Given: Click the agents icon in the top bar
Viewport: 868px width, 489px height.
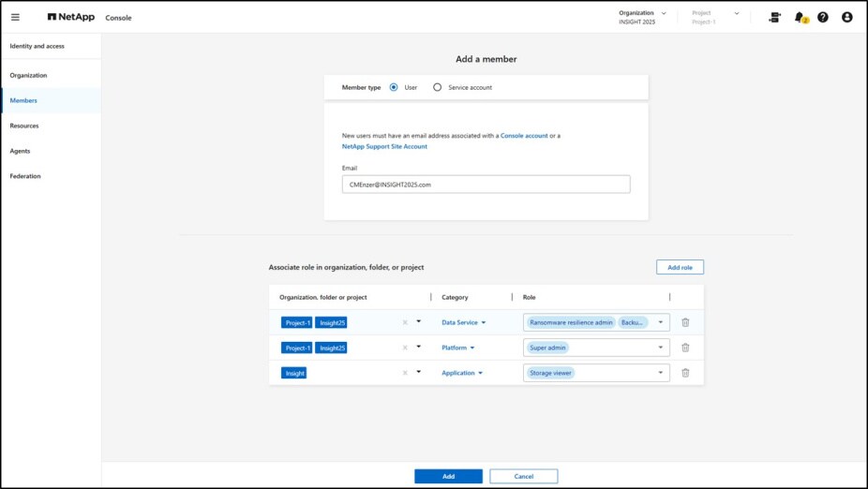Looking at the screenshot, I should (774, 17).
